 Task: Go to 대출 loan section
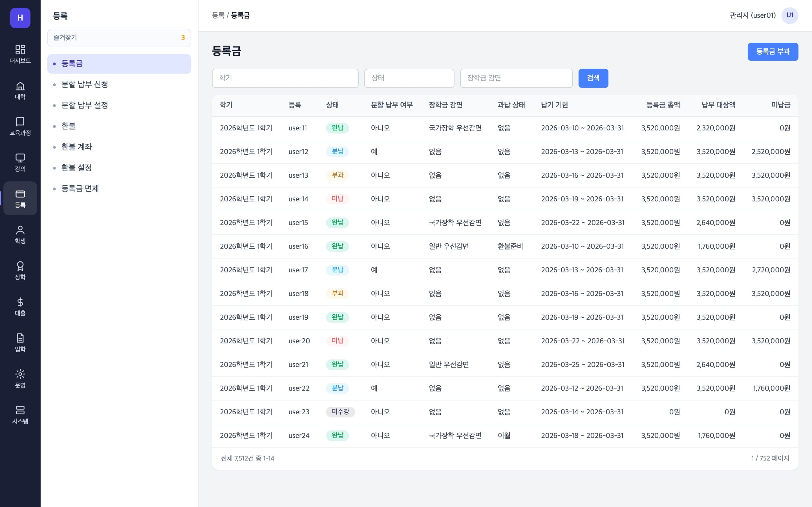tap(20, 306)
